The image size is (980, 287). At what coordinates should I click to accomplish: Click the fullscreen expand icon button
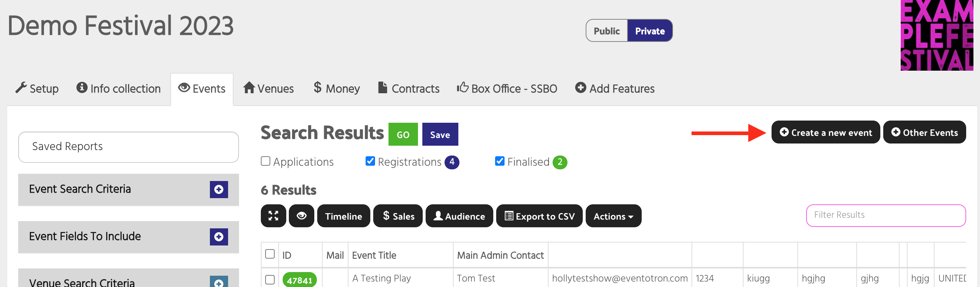(x=273, y=216)
